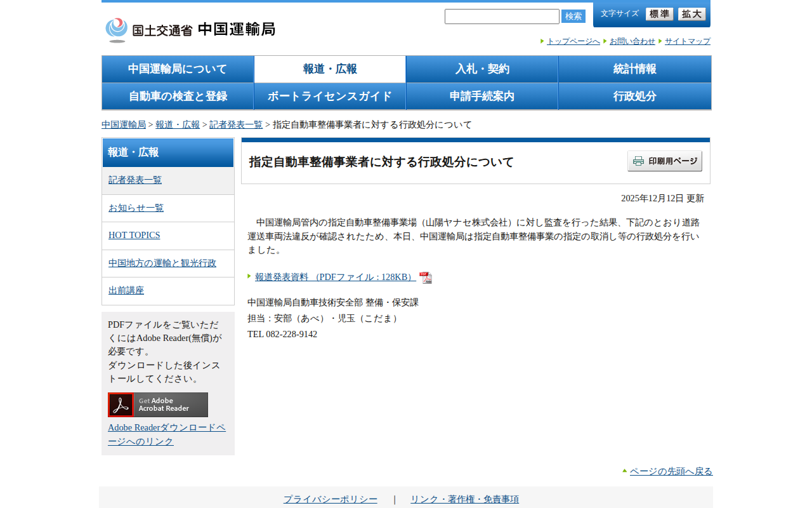Viewport: 812px width, 508px height.
Task: Open 中国地方の運輸と観光行政 in the sidebar
Action: pyautogui.click(x=162, y=263)
